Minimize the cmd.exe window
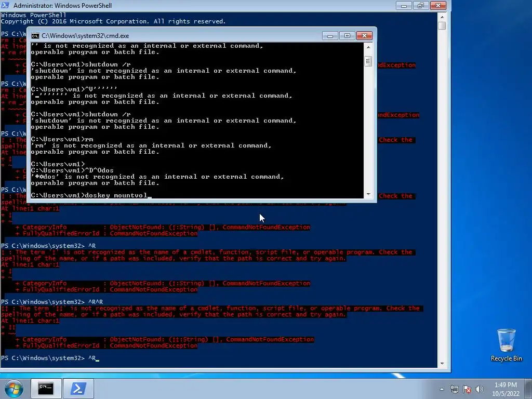 (330, 36)
